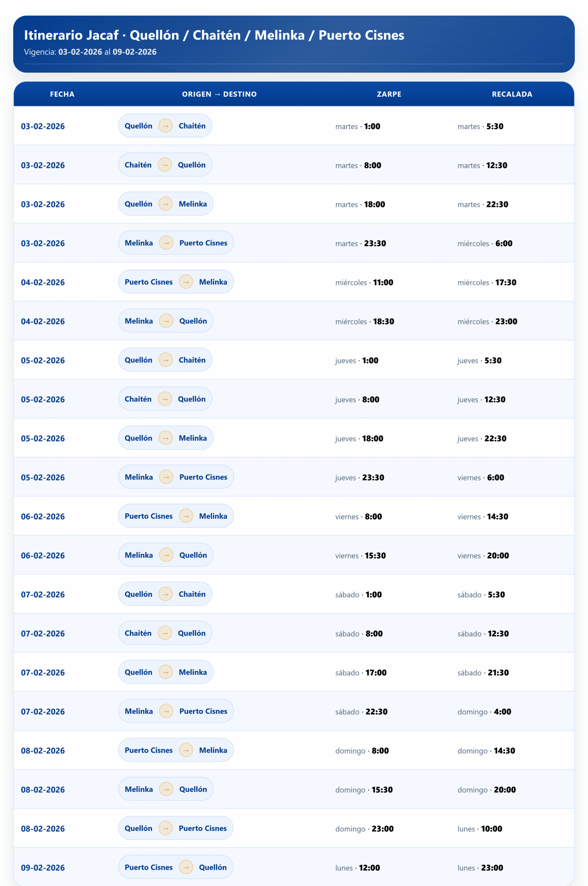Select the martes 23:30 departure time
The image size is (588, 886).
coord(360,243)
